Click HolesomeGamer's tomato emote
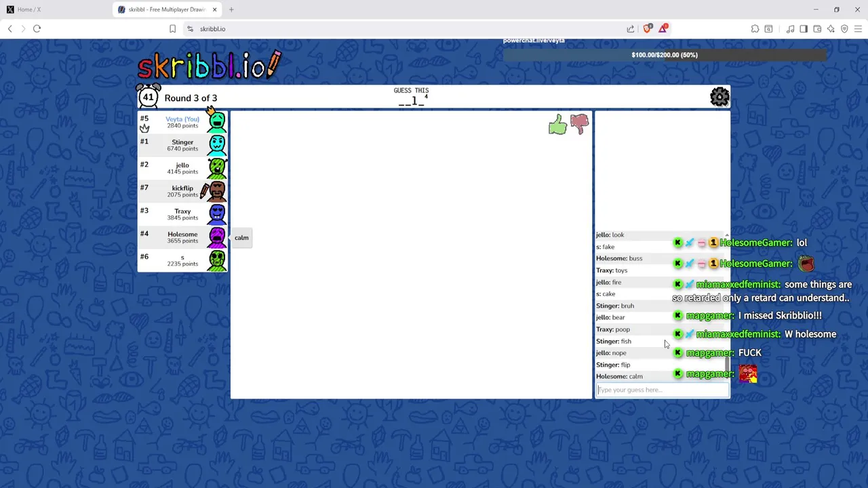868x488 pixels. click(806, 264)
